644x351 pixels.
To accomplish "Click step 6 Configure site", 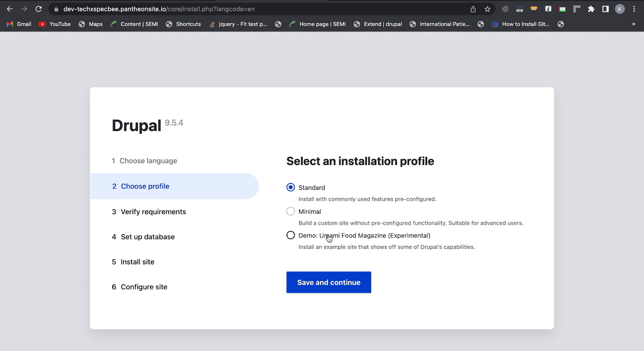I will [140, 287].
